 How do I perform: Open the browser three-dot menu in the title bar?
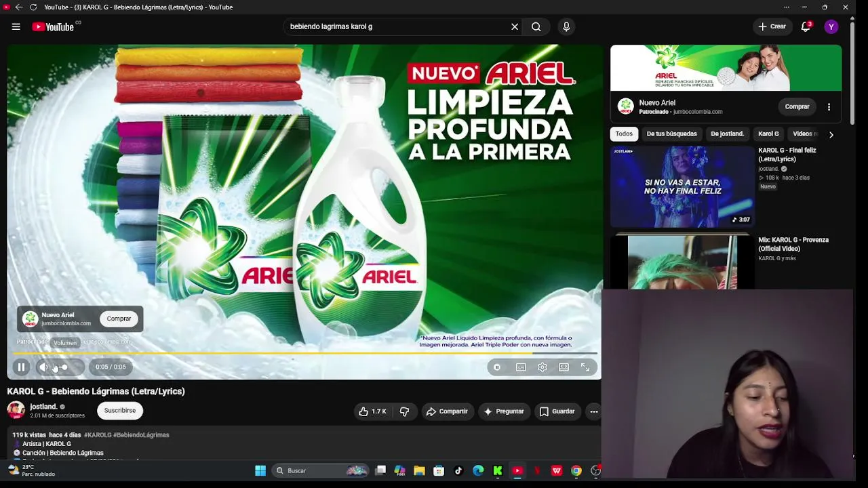coord(787,7)
